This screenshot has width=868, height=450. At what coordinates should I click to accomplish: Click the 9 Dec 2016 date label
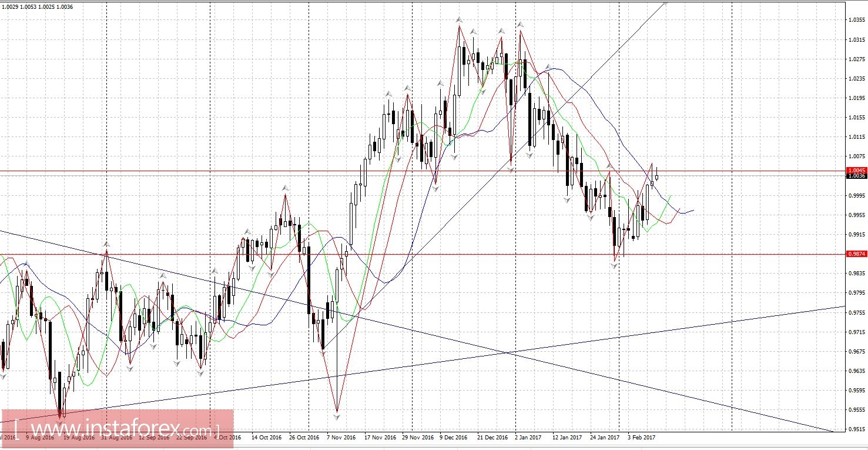tap(454, 438)
